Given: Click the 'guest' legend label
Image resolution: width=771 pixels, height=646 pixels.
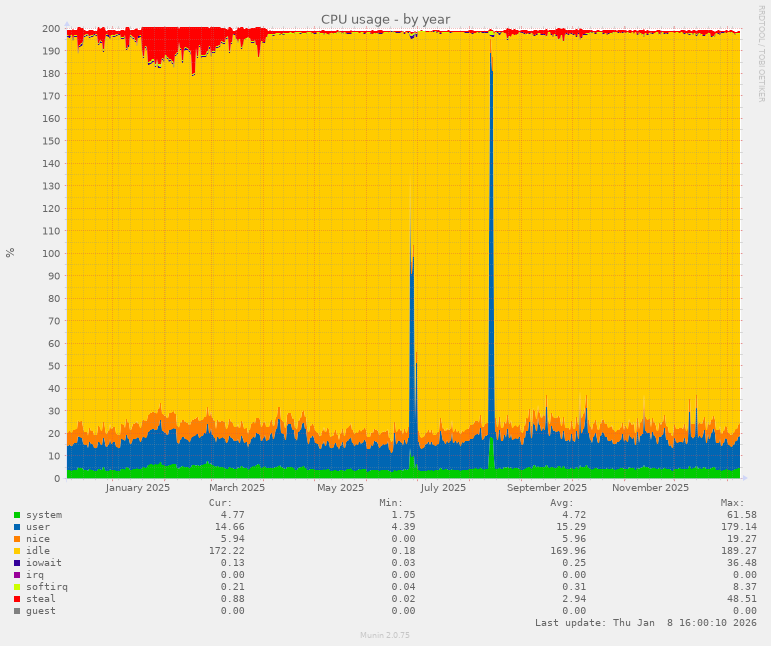Looking at the screenshot, I should tap(41, 611).
